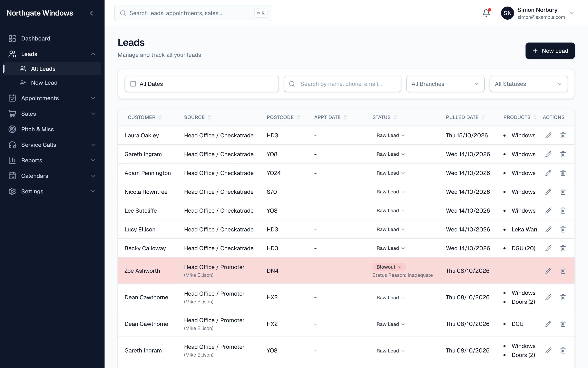Delete Lucy Ellison's lead

coord(563,230)
